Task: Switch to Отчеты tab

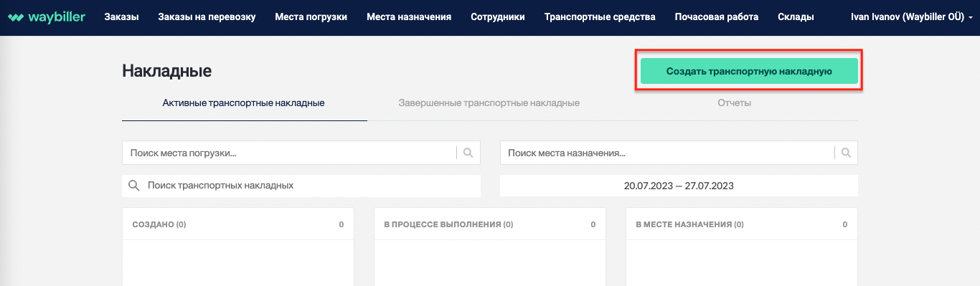Action: click(x=734, y=103)
